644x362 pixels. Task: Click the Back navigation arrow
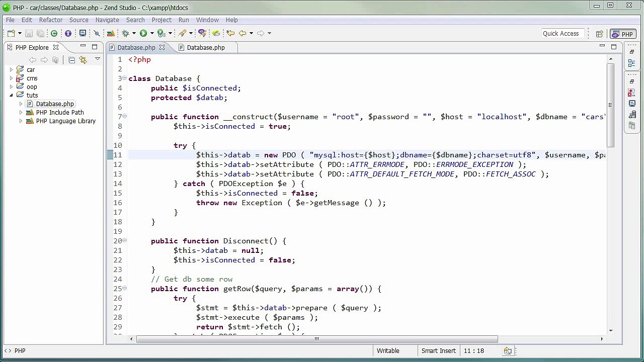243,33
